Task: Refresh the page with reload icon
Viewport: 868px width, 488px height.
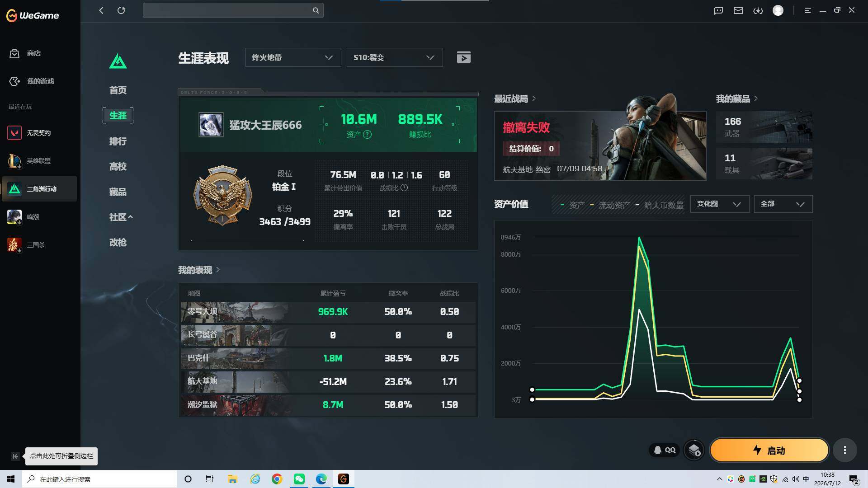Action: [x=121, y=10]
